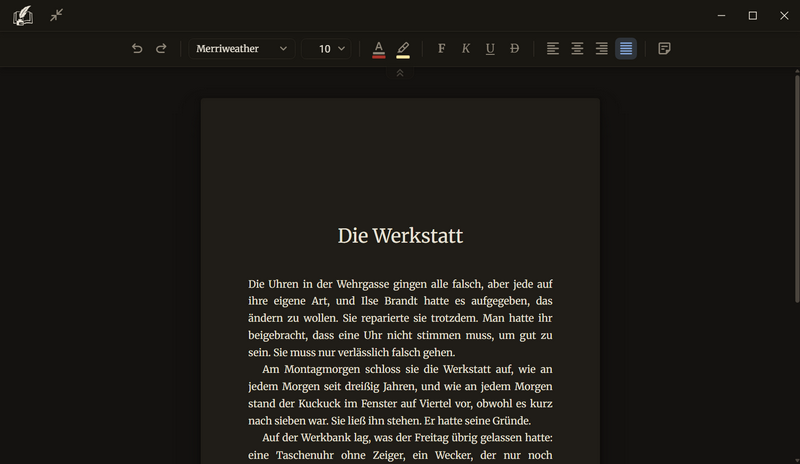Undo the last edit
Viewport: 800px width, 464px height.
(137, 48)
